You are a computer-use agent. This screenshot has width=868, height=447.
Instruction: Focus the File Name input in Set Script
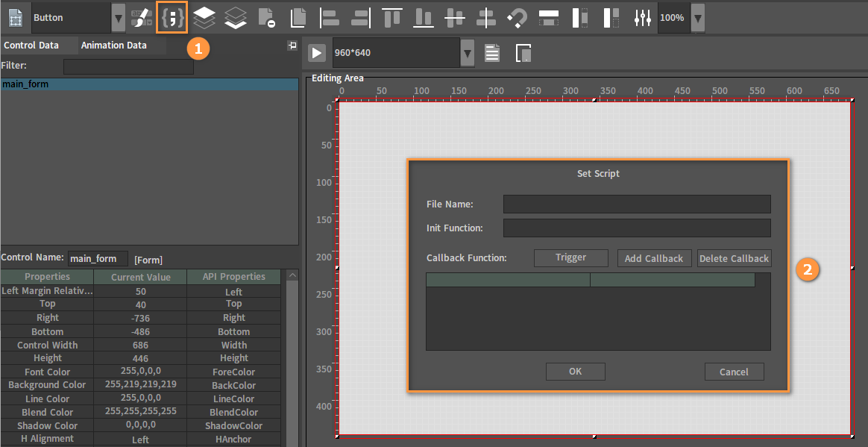click(x=637, y=204)
